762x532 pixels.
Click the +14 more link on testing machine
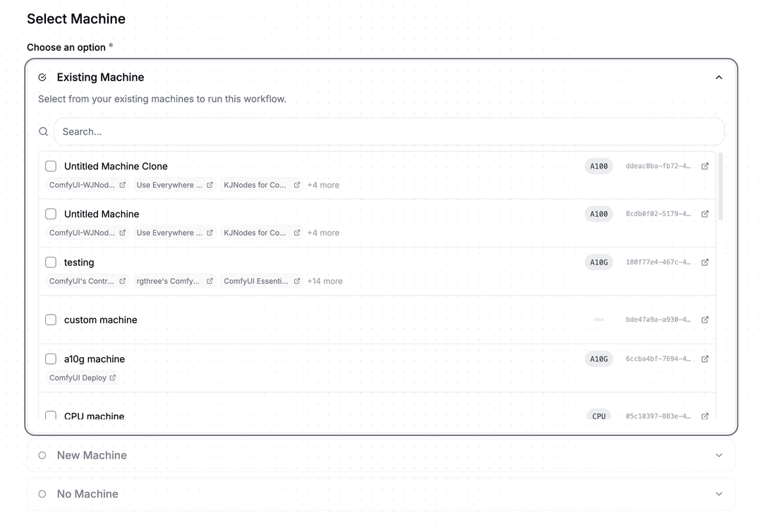pyautogui.click(x=325, y=281)
